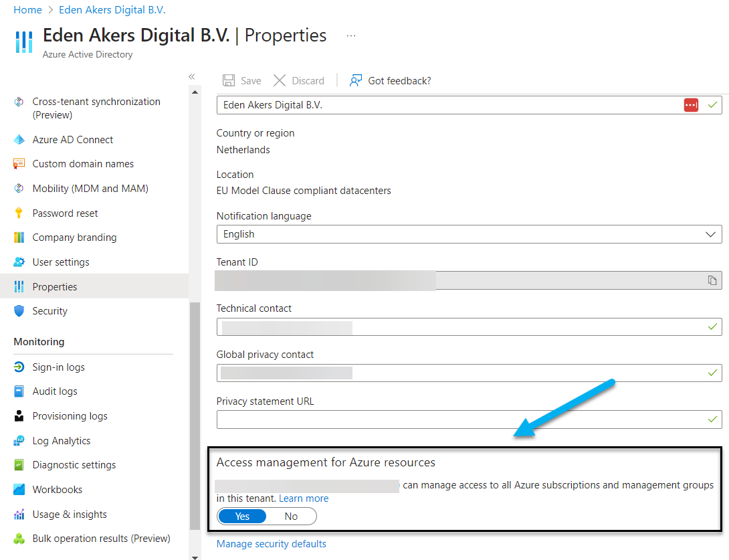The image size is (729, 560).
Task: Copy the Tenant ID with copy icon
Action: [x=712, y=280]
